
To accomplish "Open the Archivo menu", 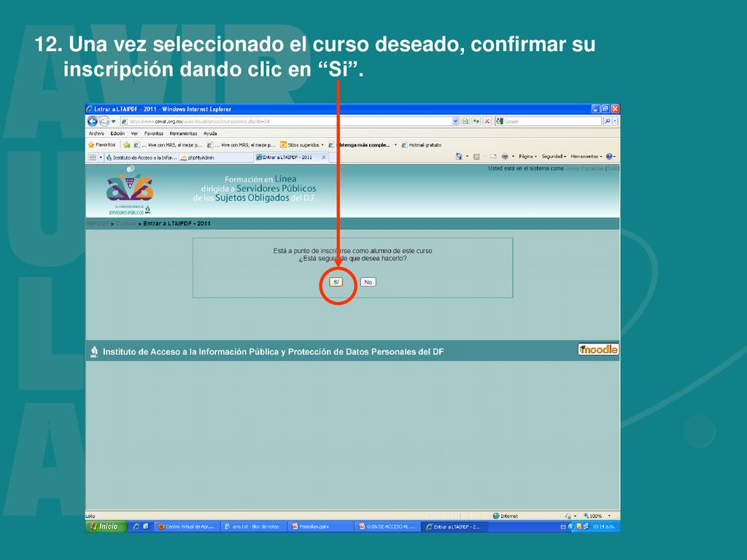I will tap(96, 133).
